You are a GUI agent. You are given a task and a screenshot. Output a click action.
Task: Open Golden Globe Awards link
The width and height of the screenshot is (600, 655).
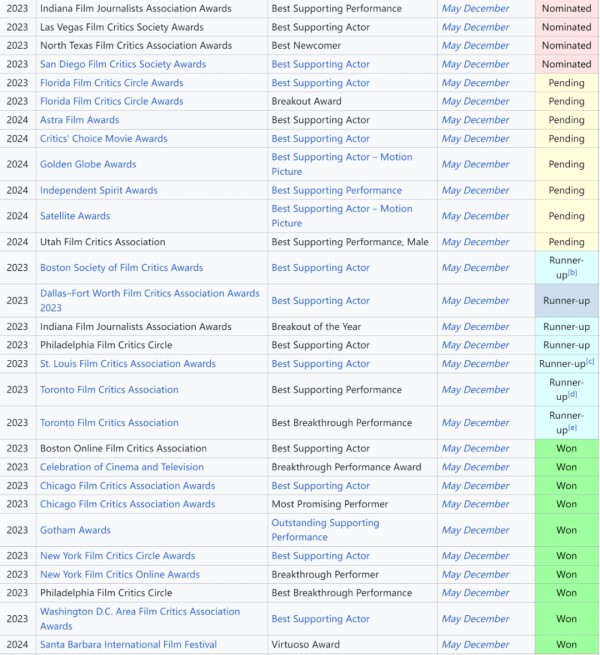pos(88,164)
